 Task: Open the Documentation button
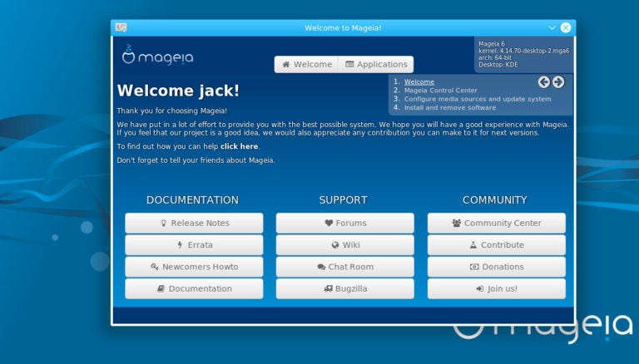click(x=194, y=288)
